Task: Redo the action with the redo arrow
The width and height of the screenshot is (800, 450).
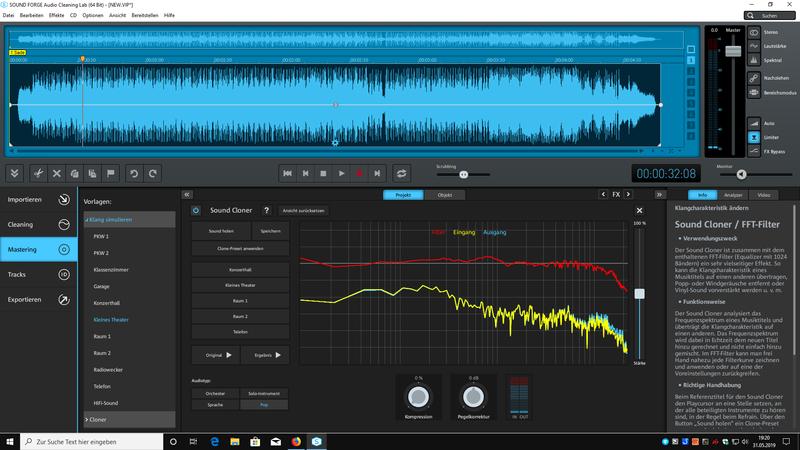Action: point(153,173)
